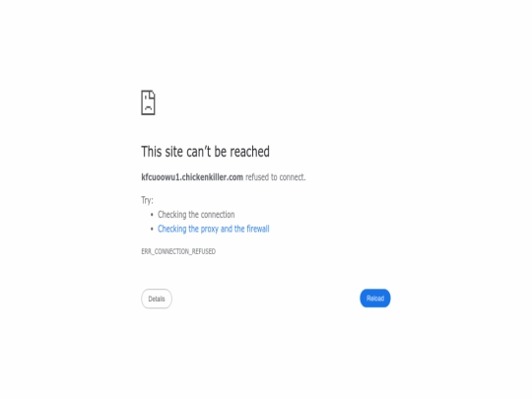Click the folded corner of the page icon

click(x=153, y=94)
